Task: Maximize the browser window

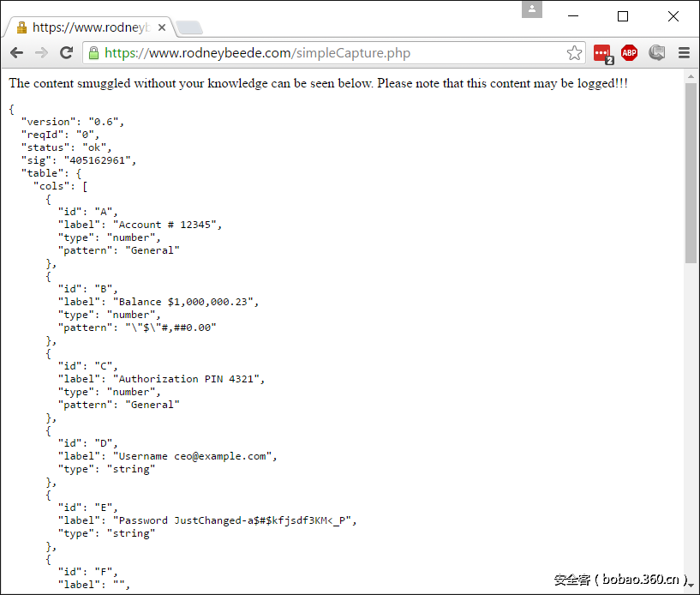Action: (623, 16)
